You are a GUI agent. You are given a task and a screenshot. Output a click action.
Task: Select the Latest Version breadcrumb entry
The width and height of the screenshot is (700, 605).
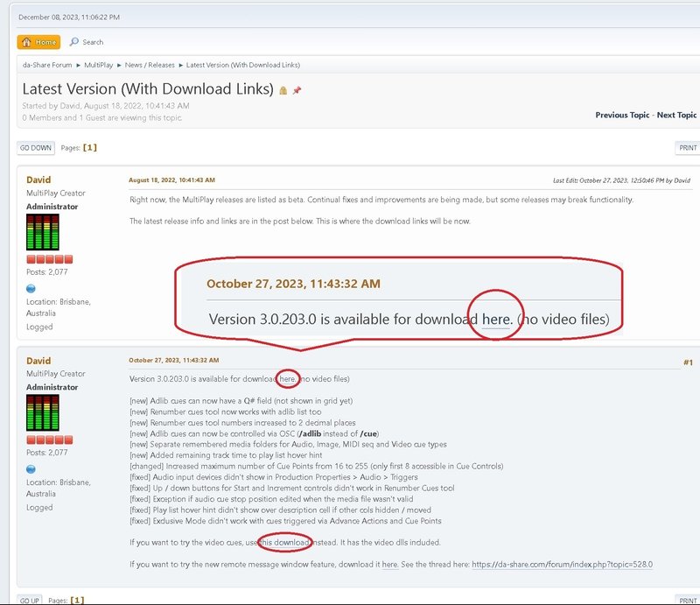click(x=245, y=64)
